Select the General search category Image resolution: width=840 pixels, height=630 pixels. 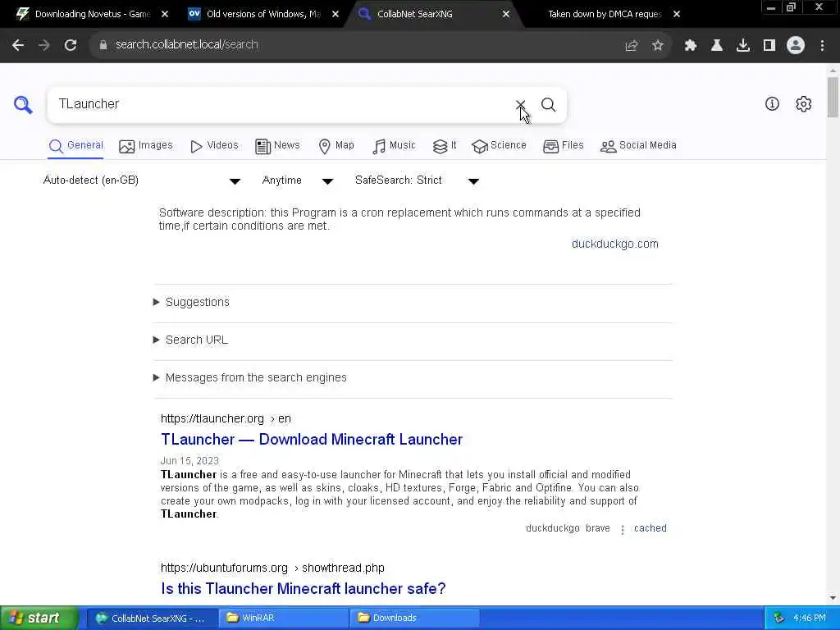point(75,146)
